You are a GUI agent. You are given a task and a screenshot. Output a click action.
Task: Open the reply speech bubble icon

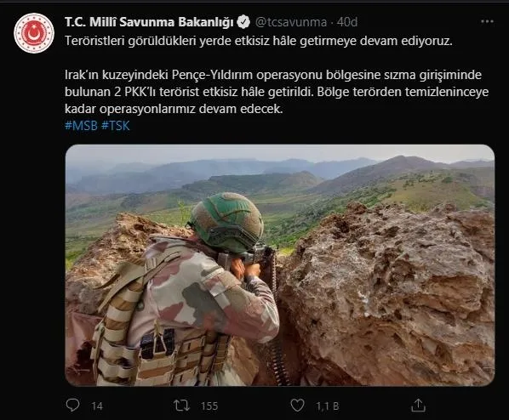(x=72, y=406)
